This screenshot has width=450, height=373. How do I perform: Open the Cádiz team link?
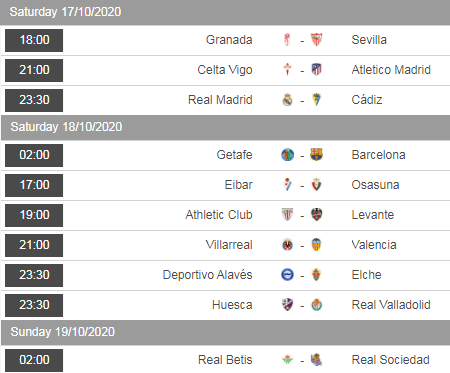coord(367,100)
